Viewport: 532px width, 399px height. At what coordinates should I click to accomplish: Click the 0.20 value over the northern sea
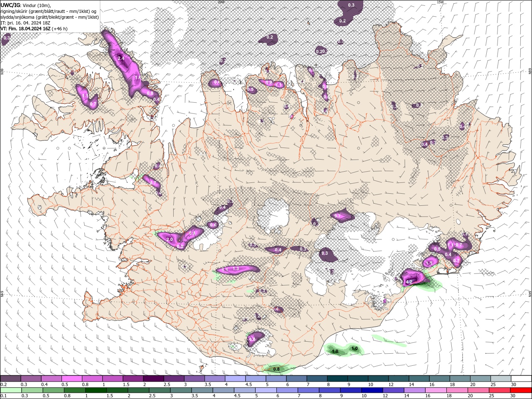[320, 52]
